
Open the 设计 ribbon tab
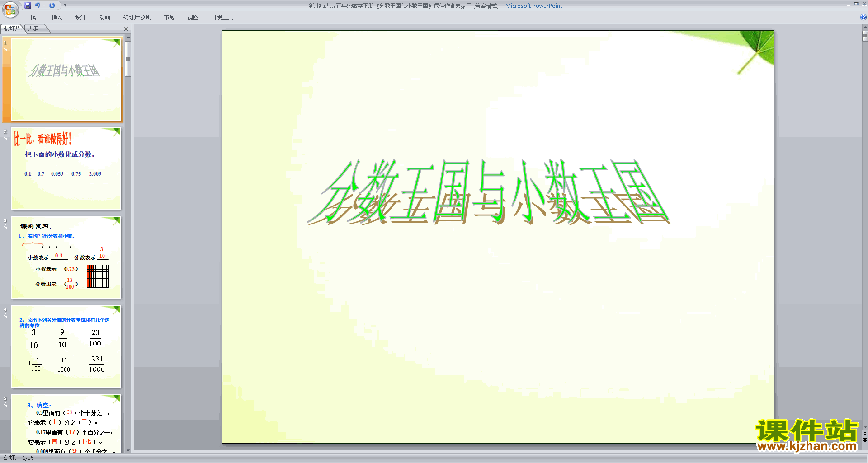[80, 18]
